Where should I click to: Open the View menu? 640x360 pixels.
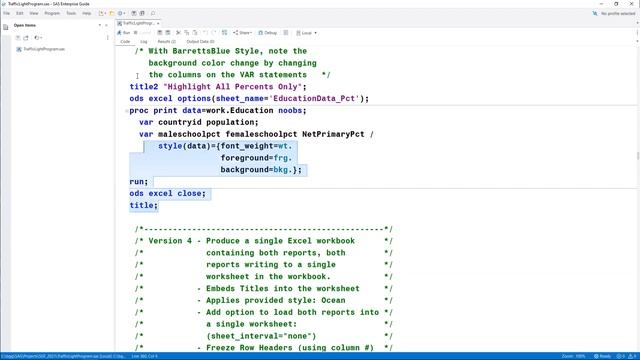point(33,13)
